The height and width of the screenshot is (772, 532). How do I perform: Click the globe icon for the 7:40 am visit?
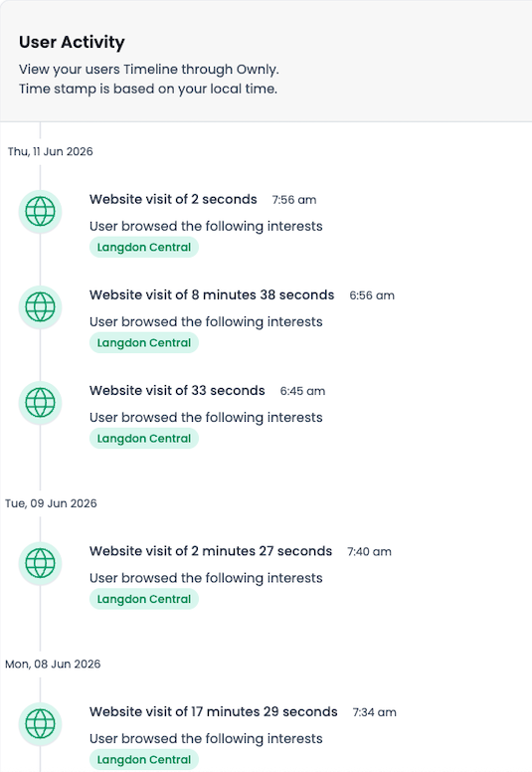[x=40, y=563]
